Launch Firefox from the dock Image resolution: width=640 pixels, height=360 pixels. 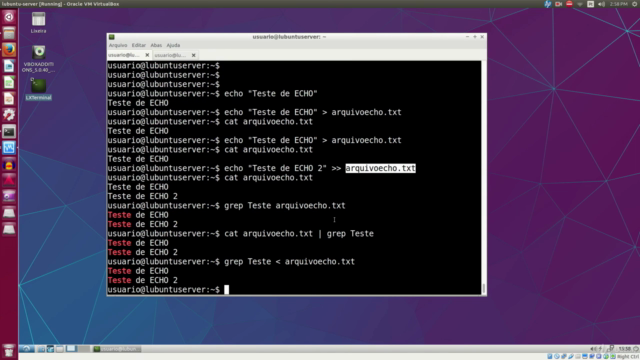click(x=9, y=49)
